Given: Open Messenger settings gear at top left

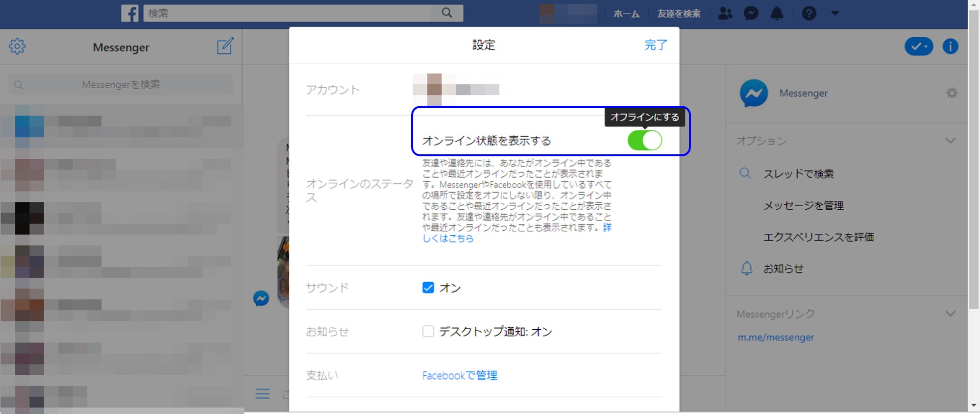Looking at the screenshot, I should tap(17, 46).
